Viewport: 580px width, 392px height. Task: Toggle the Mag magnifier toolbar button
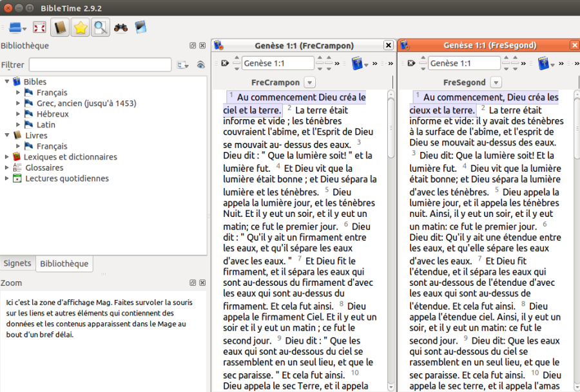coord(101,28)
